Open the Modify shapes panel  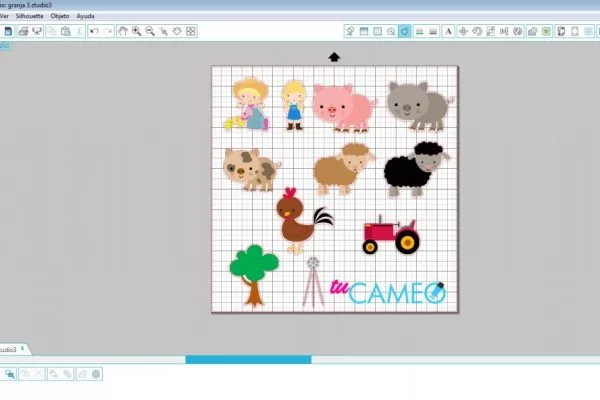(532, 31)
